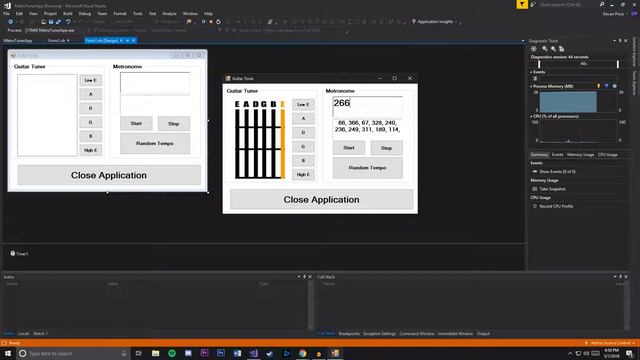
Task: Select Timer1 component in the designer tray
Action: 19,253
